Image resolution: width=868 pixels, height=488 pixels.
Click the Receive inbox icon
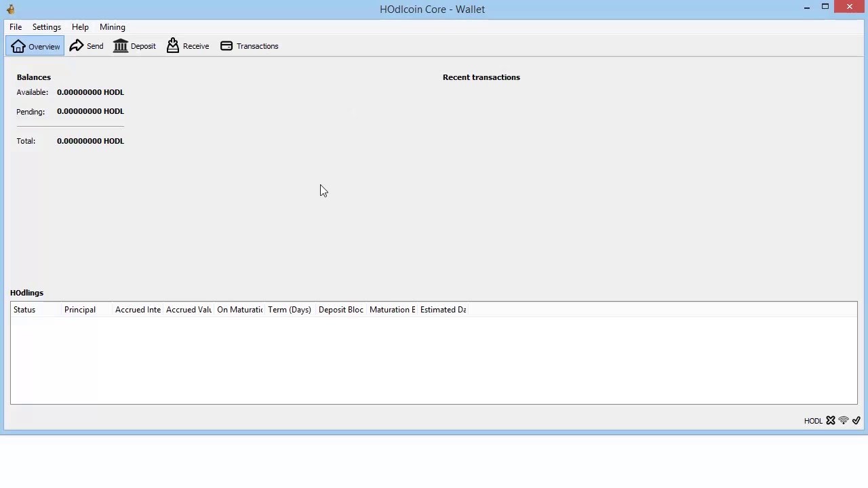[173, 45]
